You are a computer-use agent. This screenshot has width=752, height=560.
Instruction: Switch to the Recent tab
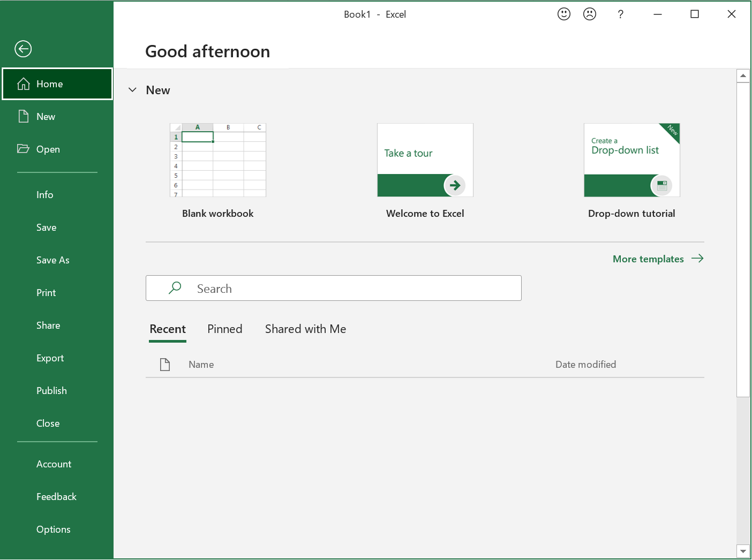[168, 329]
